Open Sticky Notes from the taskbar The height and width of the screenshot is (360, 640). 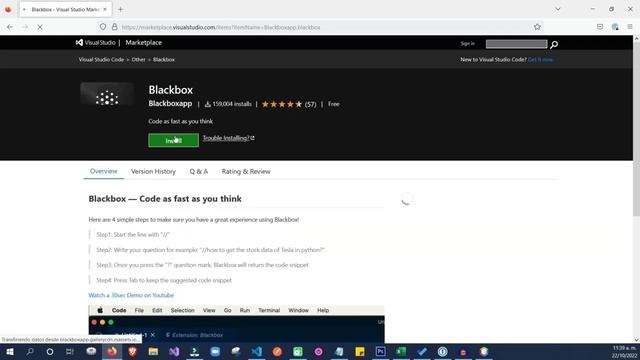point(360,351)
